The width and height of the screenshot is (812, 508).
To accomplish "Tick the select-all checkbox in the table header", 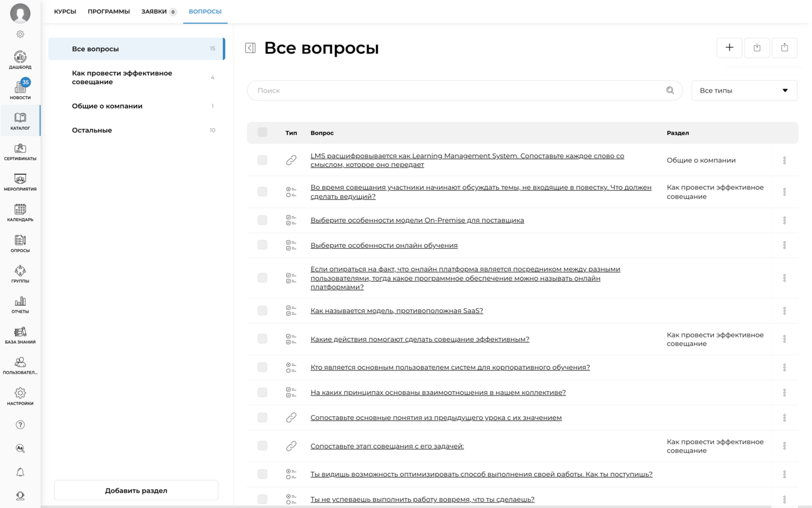I will 262,132.
